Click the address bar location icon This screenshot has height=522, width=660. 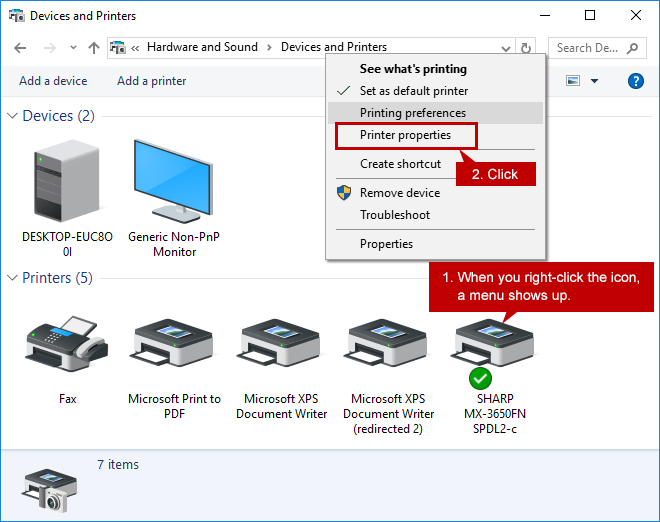[118, 47]
